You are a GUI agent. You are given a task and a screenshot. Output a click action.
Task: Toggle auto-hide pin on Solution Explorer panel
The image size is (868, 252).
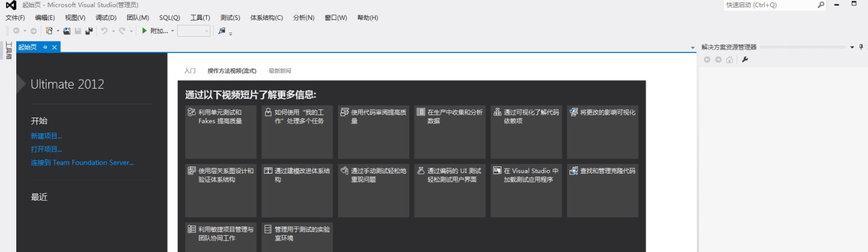861,47
